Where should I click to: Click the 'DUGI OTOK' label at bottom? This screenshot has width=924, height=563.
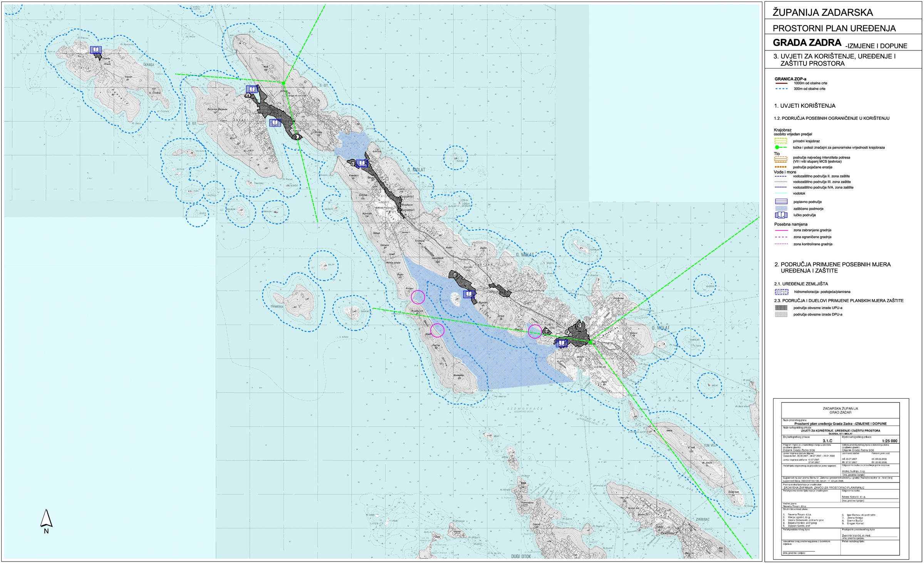(x=521, y=556)
